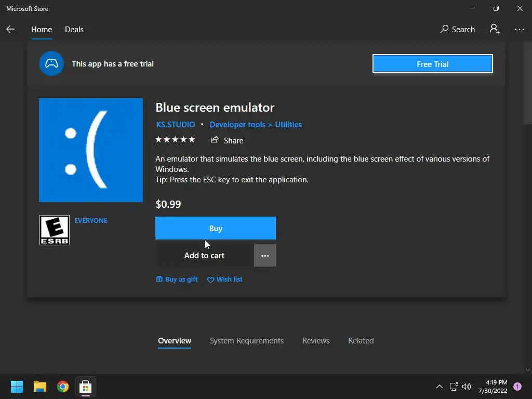Share this app
The height and width of the screenshot is (399, 532).
point(227,140)
